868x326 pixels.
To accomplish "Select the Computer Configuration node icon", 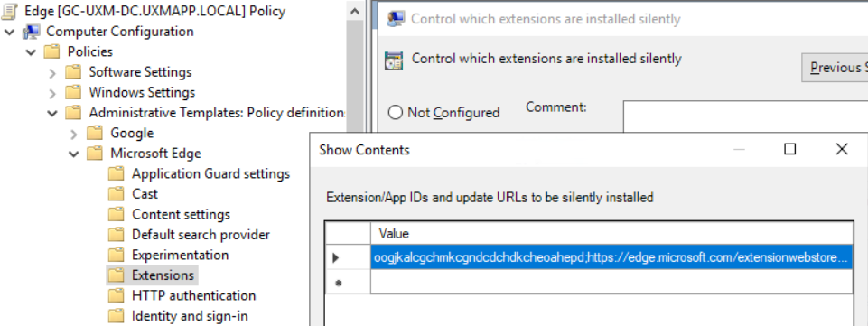I will coord(33,32).
